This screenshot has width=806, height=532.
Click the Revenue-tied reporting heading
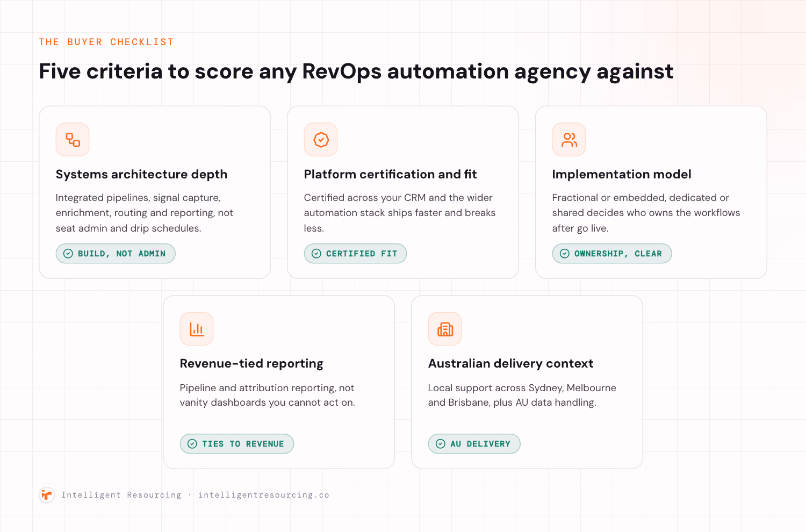[x=251, y=364]
